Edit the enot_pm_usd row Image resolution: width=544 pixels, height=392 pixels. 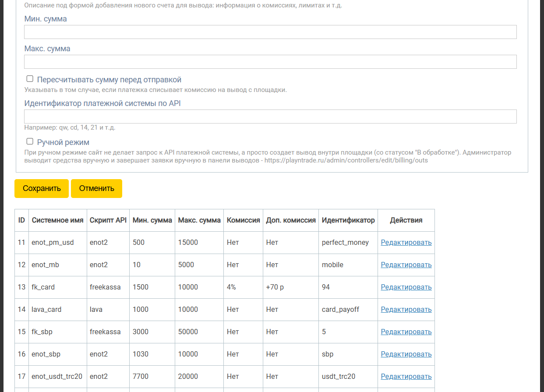[406, 243]
